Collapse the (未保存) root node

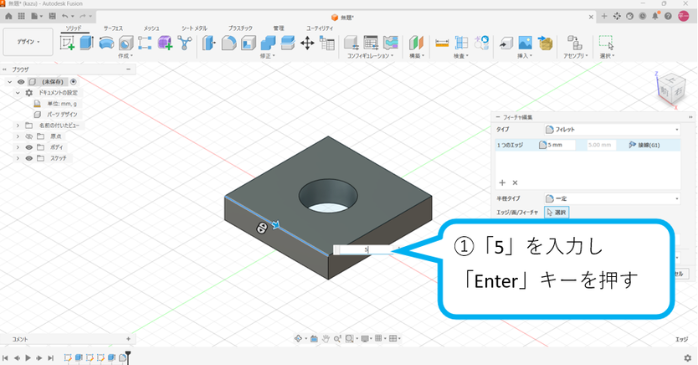[x=9, y=82]
